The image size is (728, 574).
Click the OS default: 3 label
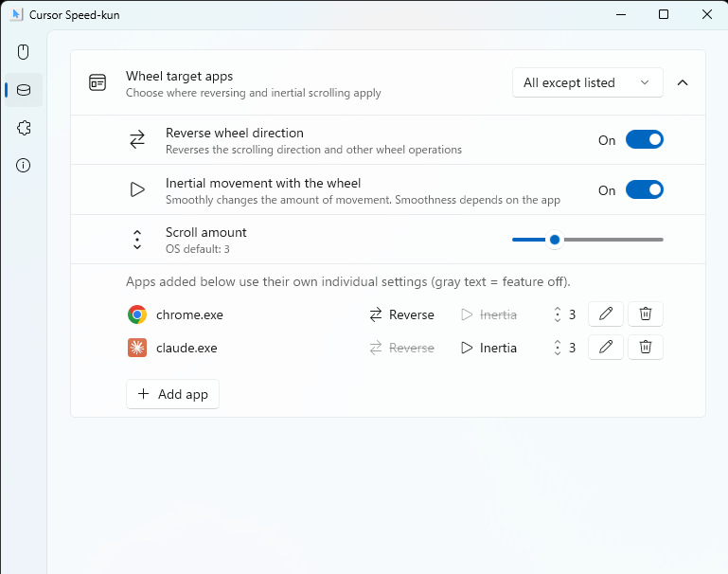click(197, 249)
